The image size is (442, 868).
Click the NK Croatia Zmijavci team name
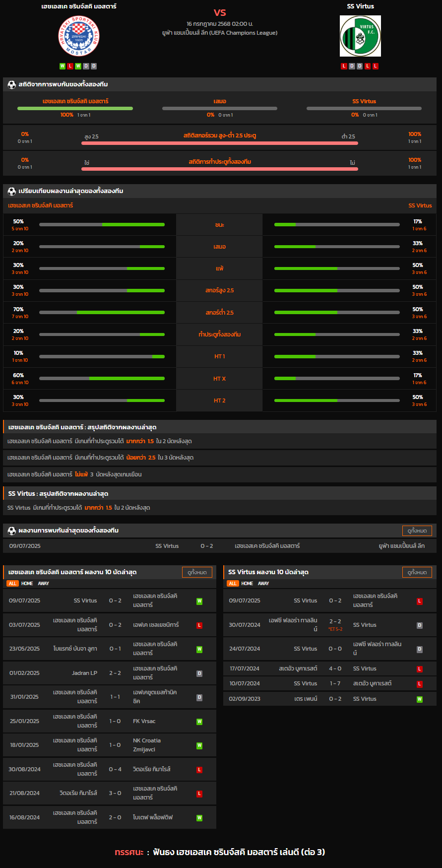click(x=147, y=745)
